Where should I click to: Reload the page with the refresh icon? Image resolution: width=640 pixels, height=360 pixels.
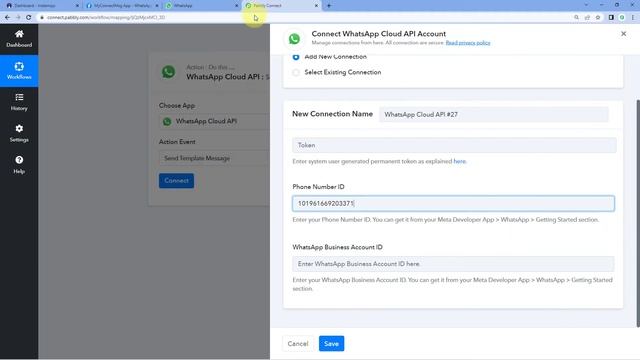pos(29,18)
